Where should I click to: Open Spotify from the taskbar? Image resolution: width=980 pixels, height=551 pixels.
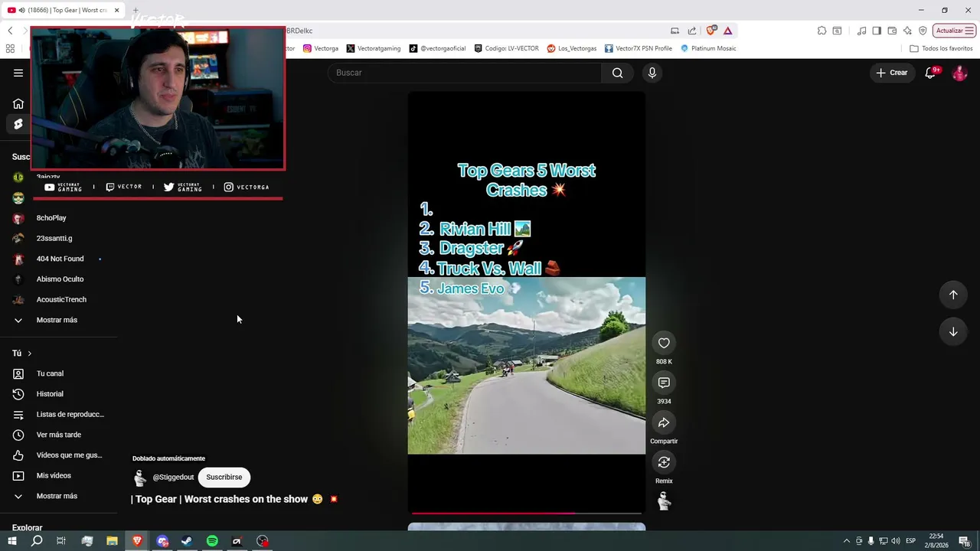tap(212, 541)
